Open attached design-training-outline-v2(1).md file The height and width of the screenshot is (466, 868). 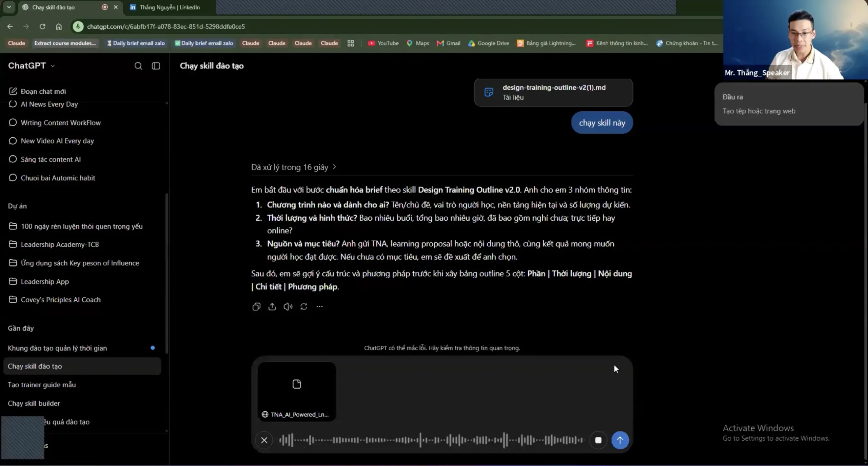click(x=553, y=92)
